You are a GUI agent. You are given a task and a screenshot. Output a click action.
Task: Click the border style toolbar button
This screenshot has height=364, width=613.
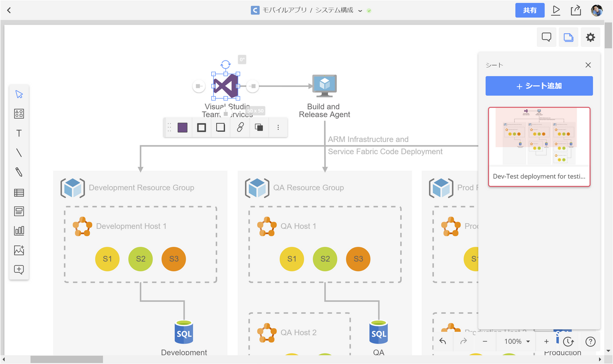202,127
